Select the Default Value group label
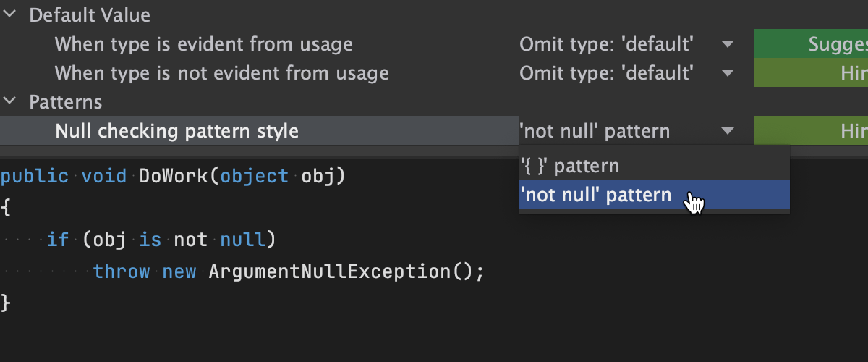Viewport: 868px width, 362px height. click(x=90, y=15)
